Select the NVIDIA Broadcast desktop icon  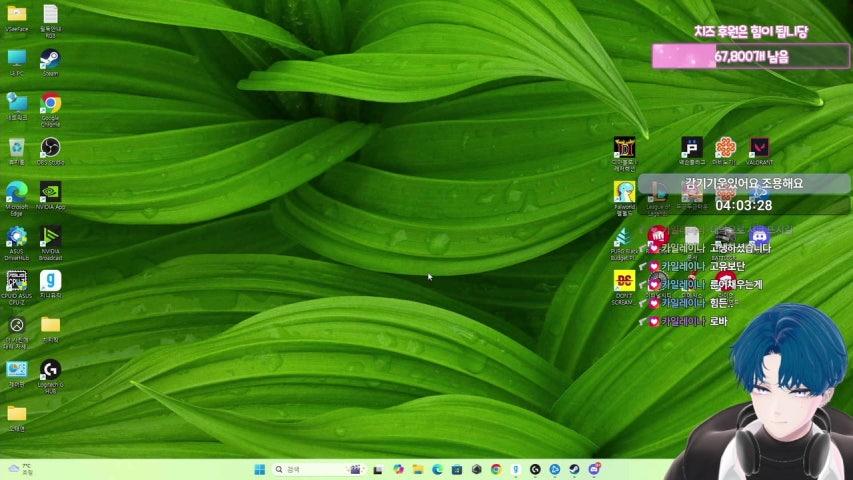(50, 237)
